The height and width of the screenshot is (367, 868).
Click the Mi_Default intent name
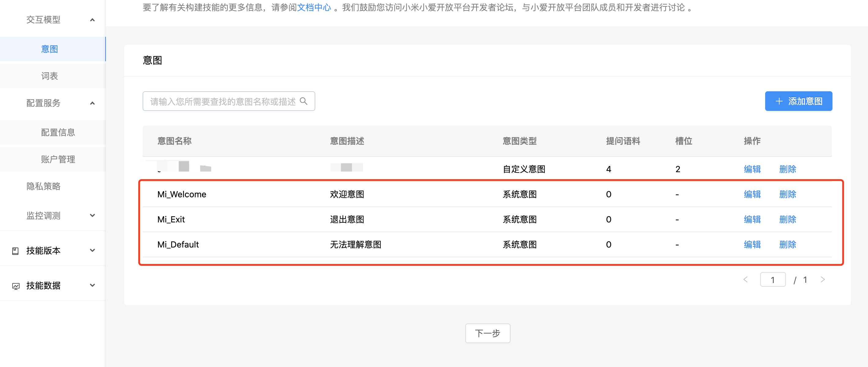[x=178, y=244]
